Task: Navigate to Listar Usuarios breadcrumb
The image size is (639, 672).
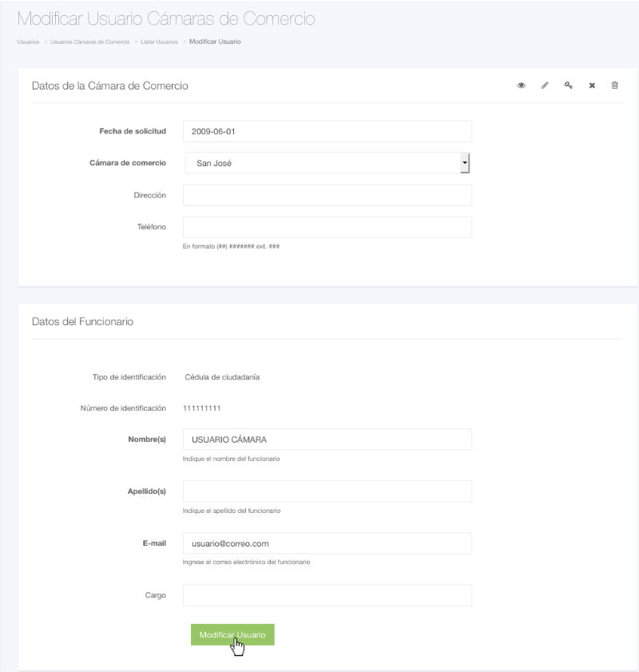Action: (159, 42)
